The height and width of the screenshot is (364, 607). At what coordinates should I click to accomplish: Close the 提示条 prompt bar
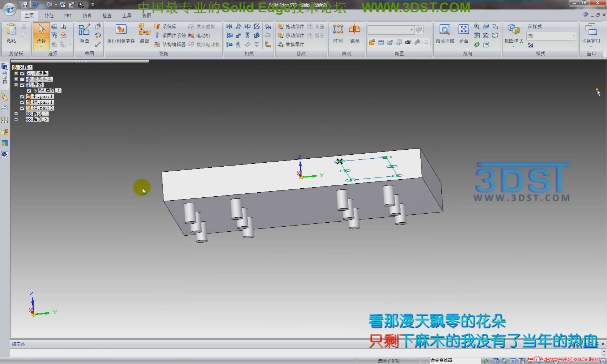[603, 344]
